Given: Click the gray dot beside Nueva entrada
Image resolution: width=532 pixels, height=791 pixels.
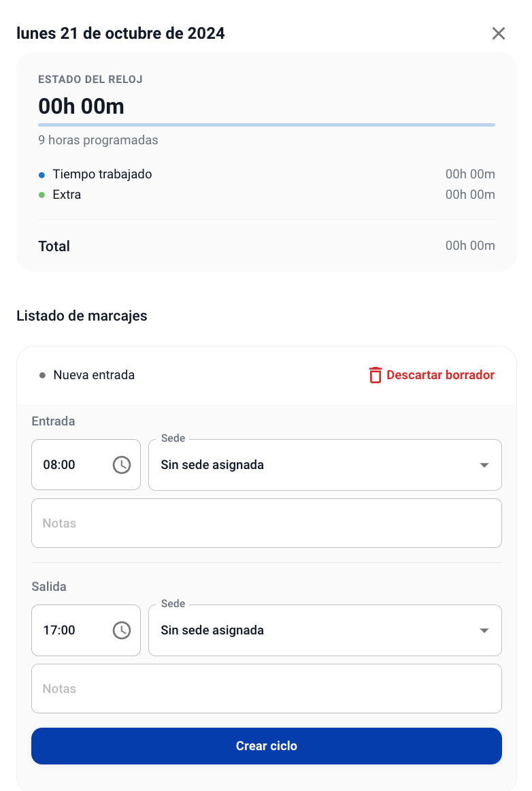Looking at the screenshot, I should pos(42,375).
